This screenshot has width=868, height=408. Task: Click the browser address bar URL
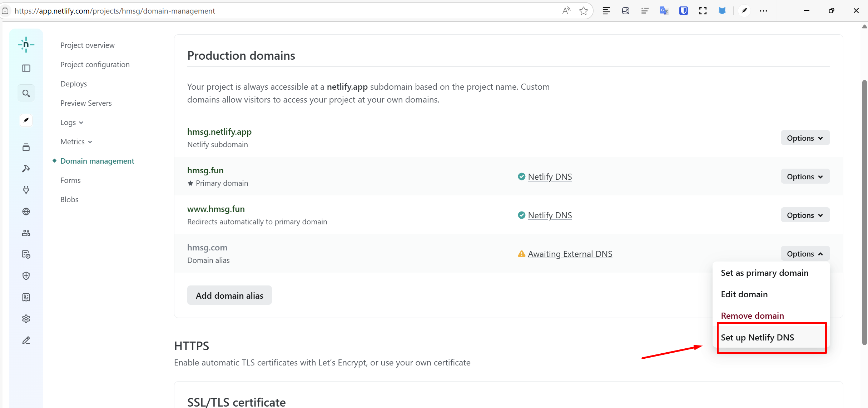click(114, 11)
